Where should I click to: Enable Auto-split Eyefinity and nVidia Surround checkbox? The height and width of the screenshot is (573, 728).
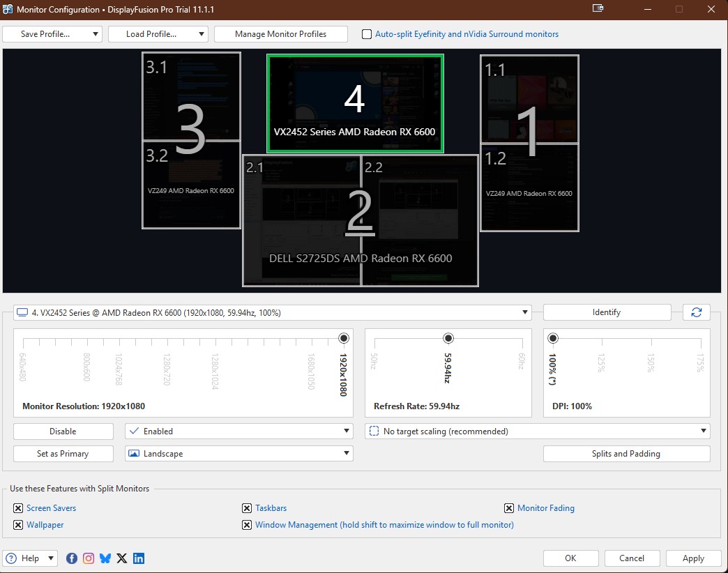point(367,34)
